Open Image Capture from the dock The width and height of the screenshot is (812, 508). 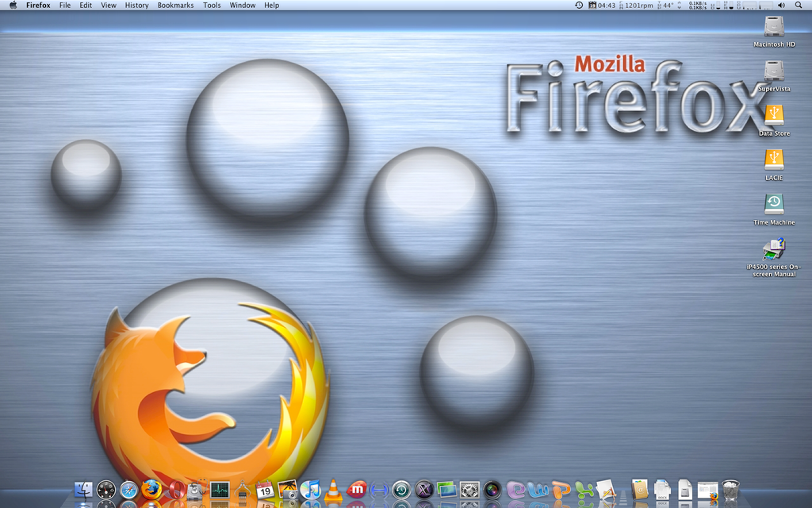click(x=287, y=489)
